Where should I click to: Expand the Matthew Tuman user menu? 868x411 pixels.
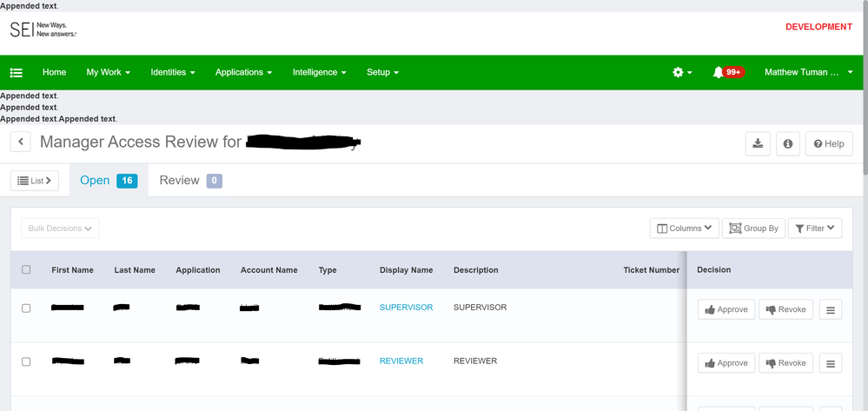pos(808,73)
